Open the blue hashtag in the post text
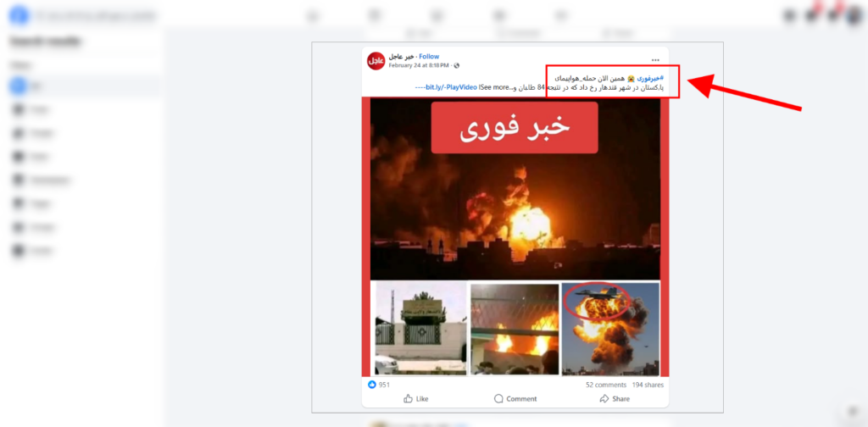 click(x=650, y=78)
